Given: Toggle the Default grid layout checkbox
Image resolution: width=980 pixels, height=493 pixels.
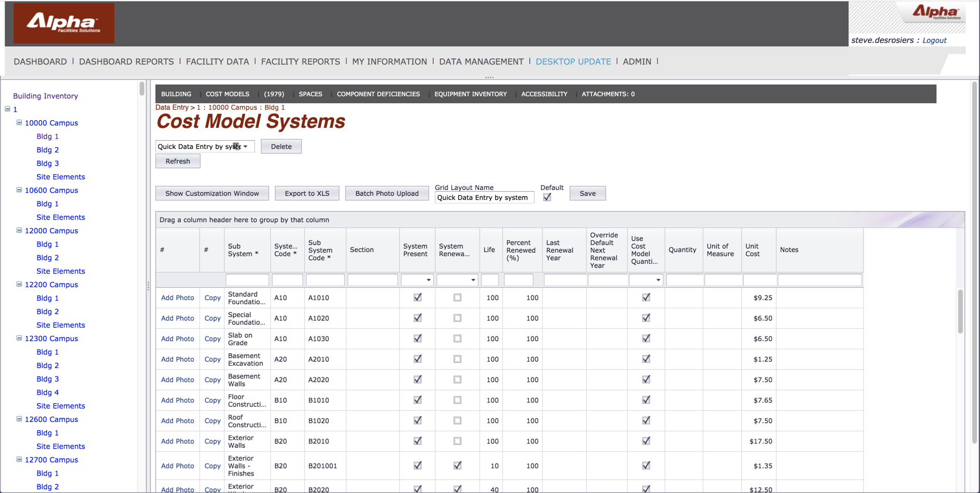Looking at the screenshot, I should pyautogui.click(x=547, y=198).
